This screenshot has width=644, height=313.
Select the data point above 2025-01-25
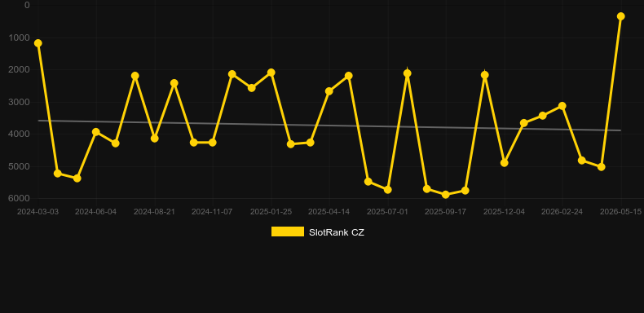271,73
